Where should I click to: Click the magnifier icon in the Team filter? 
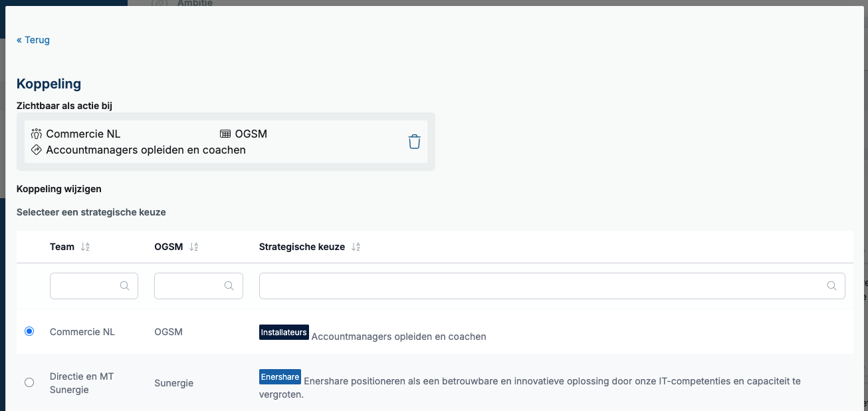125,285
